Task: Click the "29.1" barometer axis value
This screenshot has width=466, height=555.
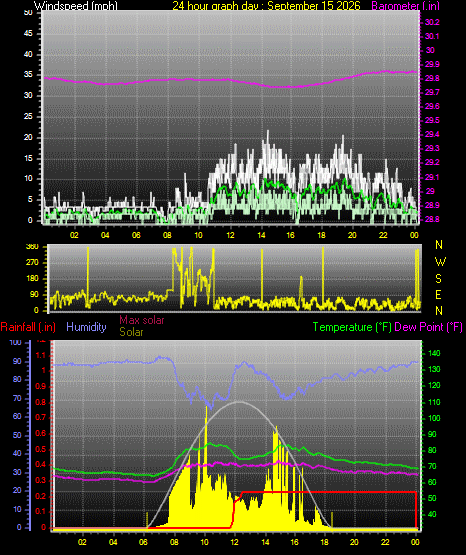Action: [x=432, y=177]
